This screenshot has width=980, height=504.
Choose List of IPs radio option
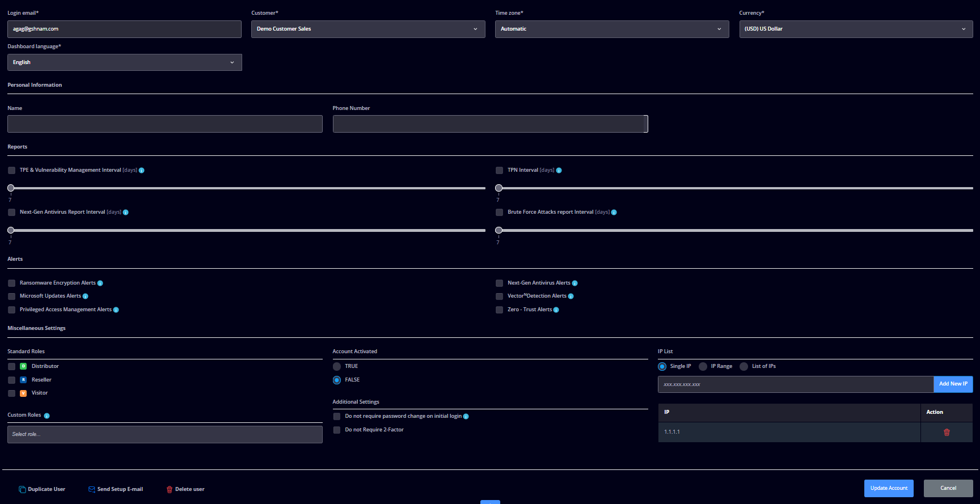(x=744, y=366)
